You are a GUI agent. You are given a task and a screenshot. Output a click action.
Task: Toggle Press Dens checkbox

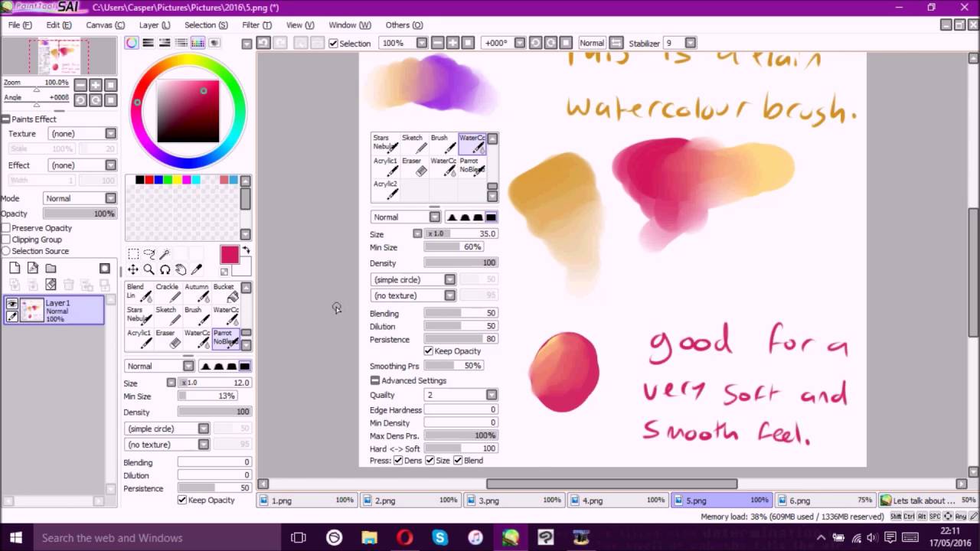tap(398, 460)
